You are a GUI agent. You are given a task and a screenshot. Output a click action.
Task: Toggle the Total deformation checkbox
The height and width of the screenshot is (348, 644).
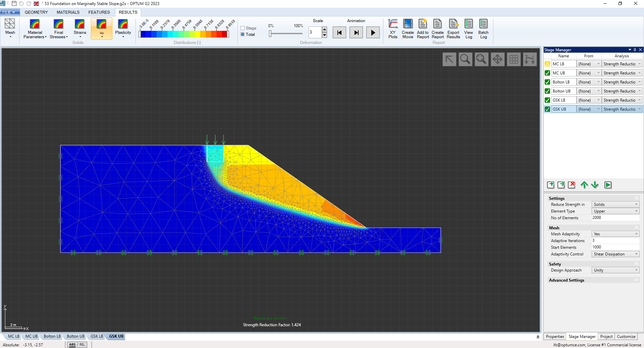click(x=243, y=34)
